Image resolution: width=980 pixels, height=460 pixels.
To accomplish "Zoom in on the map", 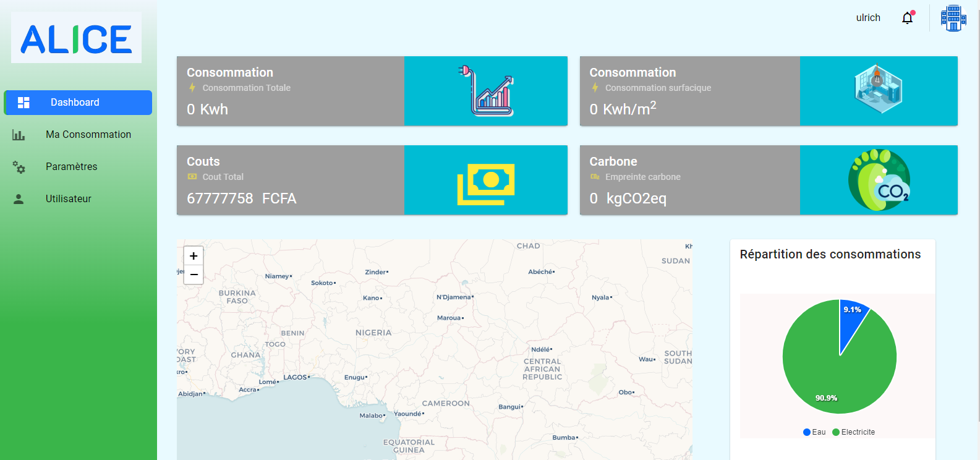I will click(194, 256).
